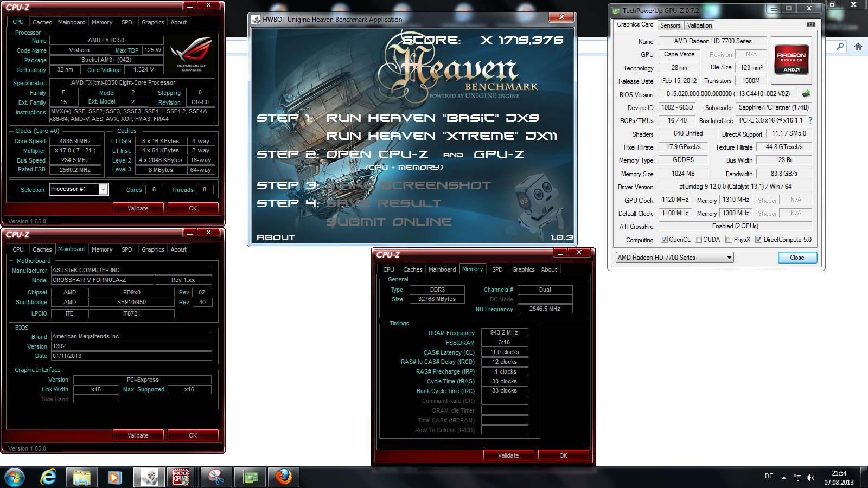The width and height of the screenshot is (868, 488).
Task: Click OK in the mainboard CPU-Z window
Action: [x=193, y=435]
